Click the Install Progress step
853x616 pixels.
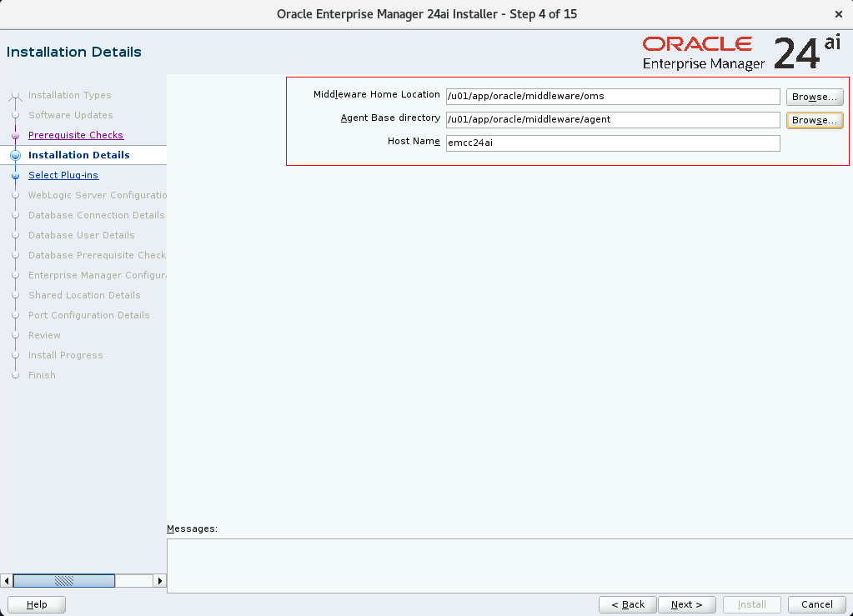pyautogui.click(x=65, y=356)
